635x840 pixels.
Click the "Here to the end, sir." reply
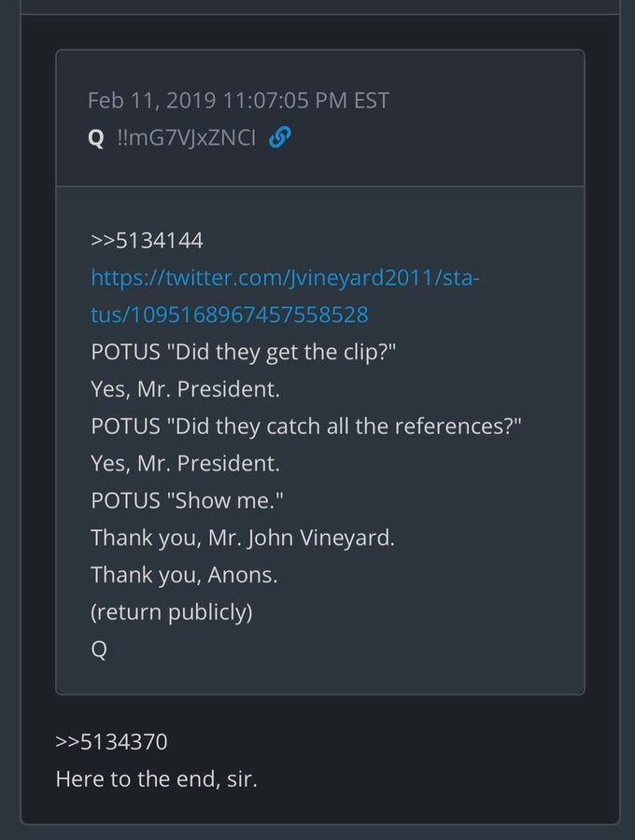[156, 778]
